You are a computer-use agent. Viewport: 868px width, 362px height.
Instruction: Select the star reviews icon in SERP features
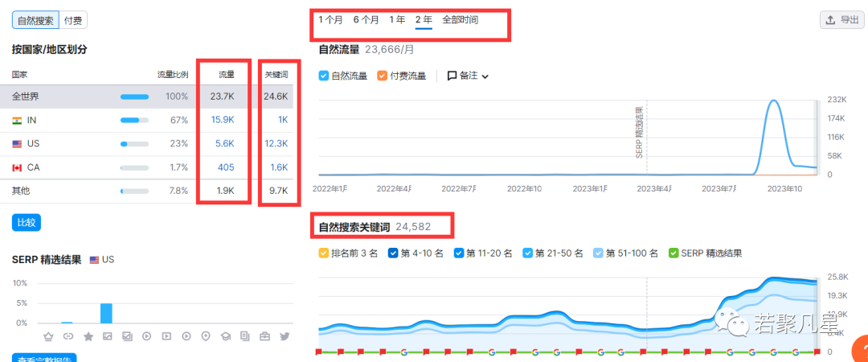pos(88,335)
